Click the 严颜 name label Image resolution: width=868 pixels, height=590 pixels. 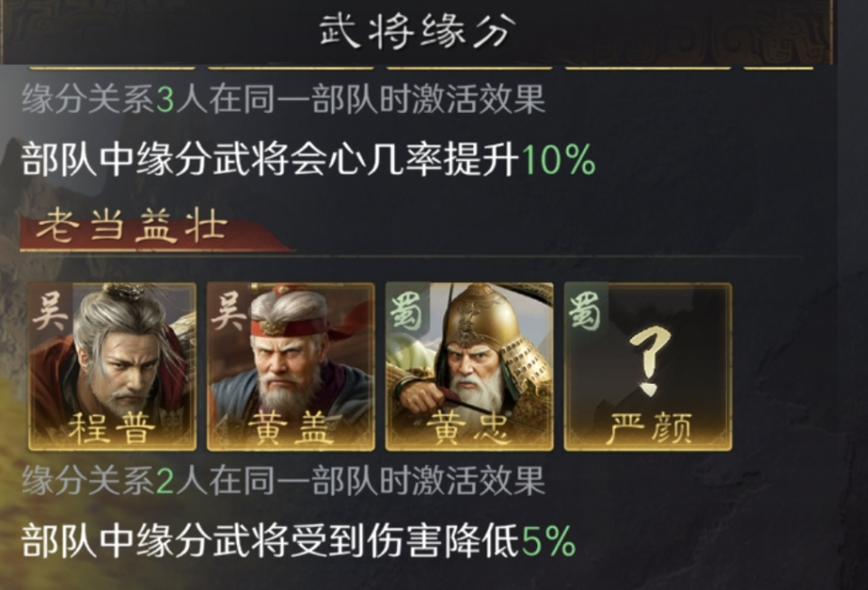[648, 428]
